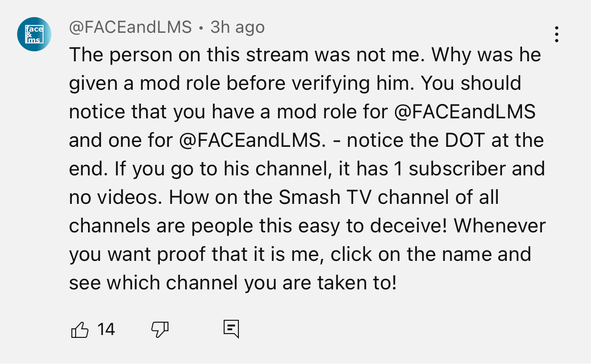Open the '3h ago' timestamp link

point(237,27)
